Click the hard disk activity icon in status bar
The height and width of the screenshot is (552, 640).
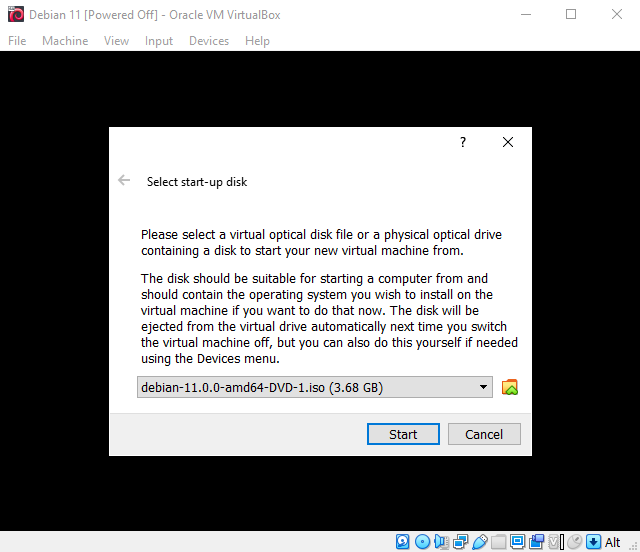[x=403, y=542]
